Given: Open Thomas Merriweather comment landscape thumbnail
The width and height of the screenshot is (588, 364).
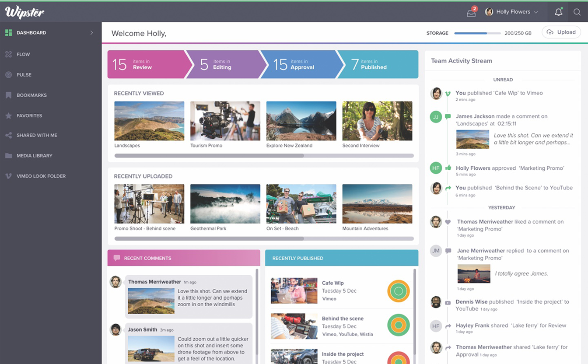Looking at the screenshot, I should click(151, 301).
